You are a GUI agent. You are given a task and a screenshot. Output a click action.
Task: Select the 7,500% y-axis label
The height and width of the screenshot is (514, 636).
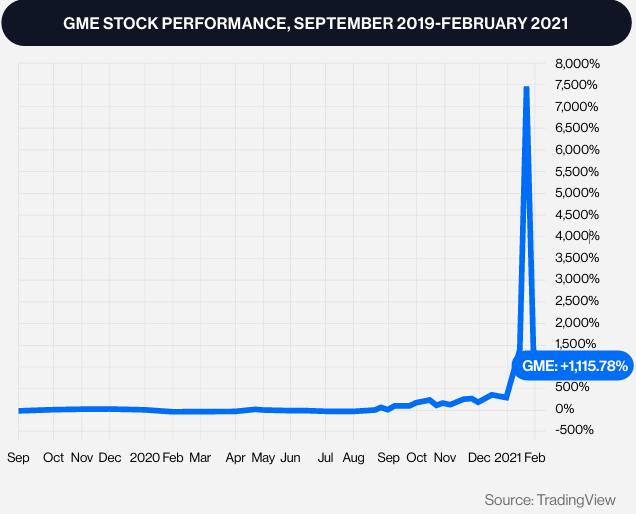(576, 85)
